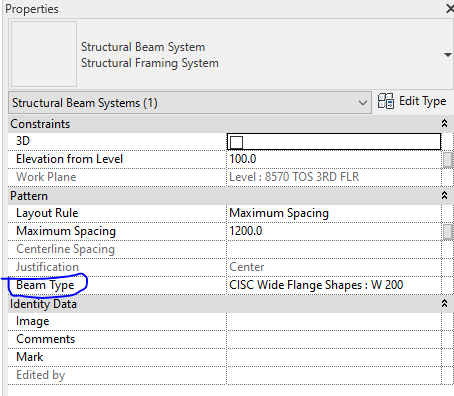Click the Justification value Center

247,267
